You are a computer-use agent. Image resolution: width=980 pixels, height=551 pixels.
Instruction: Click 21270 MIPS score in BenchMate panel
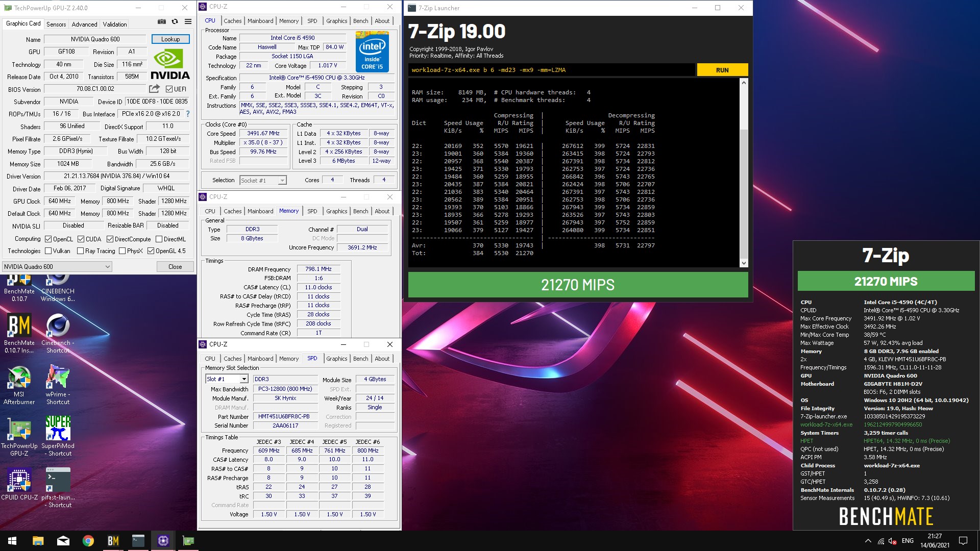[x=886, y=281]
